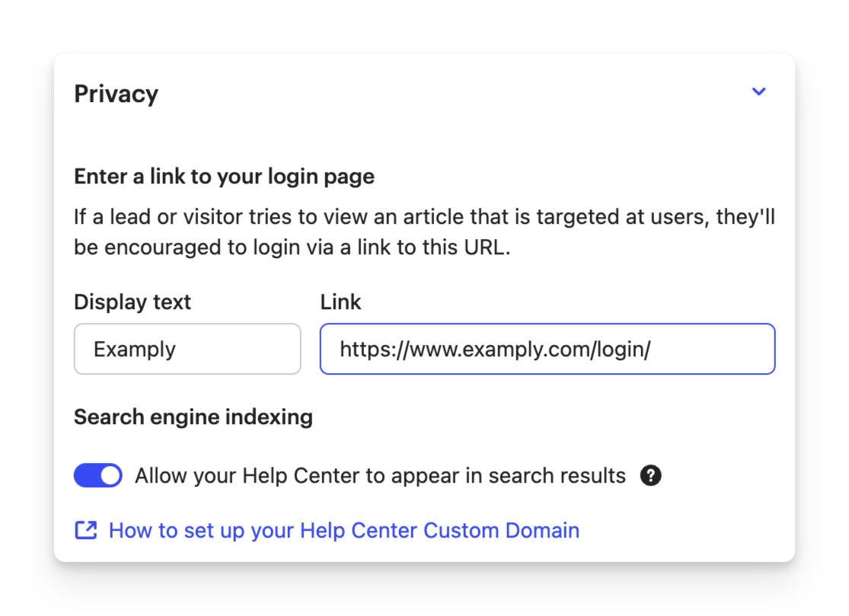This screenshot has height=616, width=849.
Task: Click the "Search engine indexing" heading
Action: coord(193,417)
